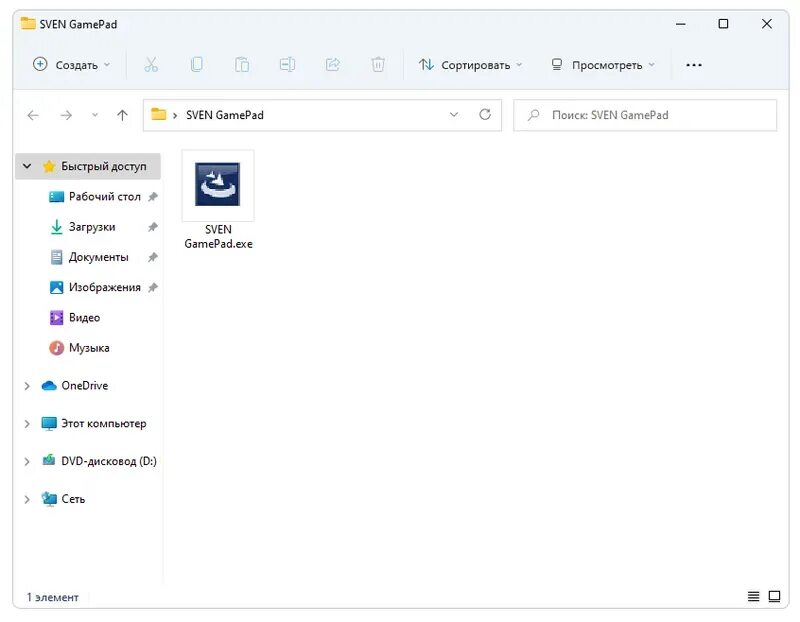The width and height of the screenshot is (800, 622).
Task: Switch to large icons view icon
Action: 774,596
